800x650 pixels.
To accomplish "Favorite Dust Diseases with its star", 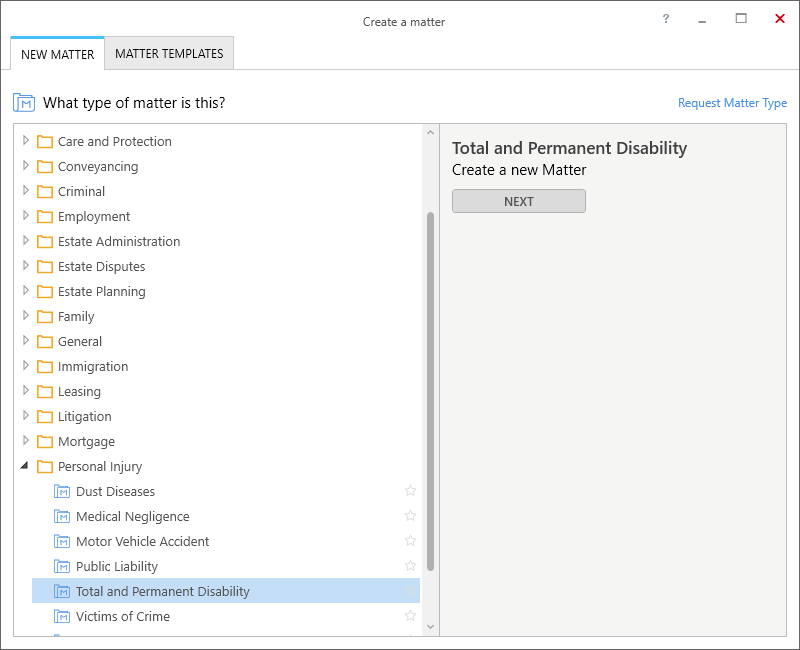I will [410, 491].
